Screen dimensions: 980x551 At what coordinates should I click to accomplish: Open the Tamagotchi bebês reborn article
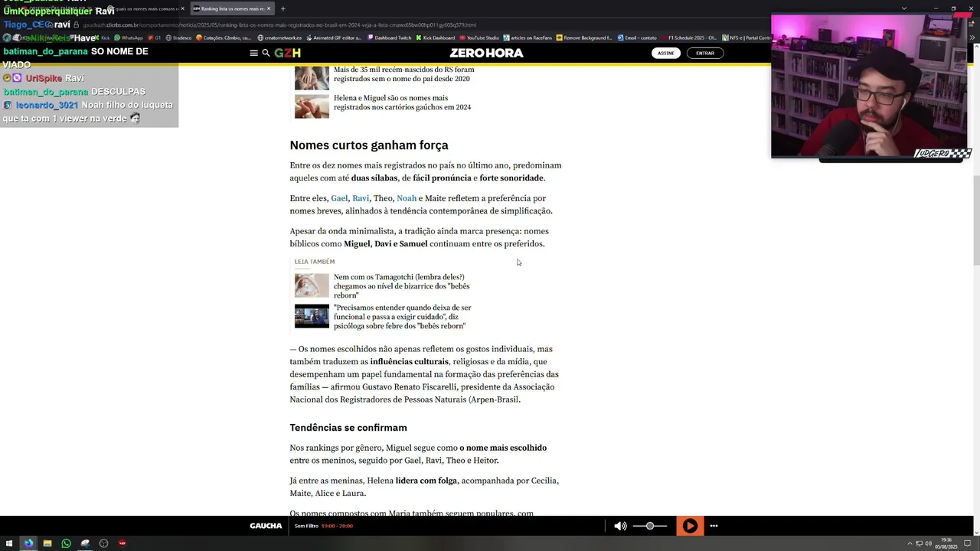click(x=402, y=286)
